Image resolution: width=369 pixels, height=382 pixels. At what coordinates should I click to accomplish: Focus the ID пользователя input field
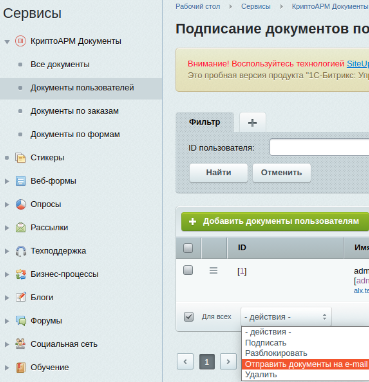pyautogui.click(x=319, y=147)
